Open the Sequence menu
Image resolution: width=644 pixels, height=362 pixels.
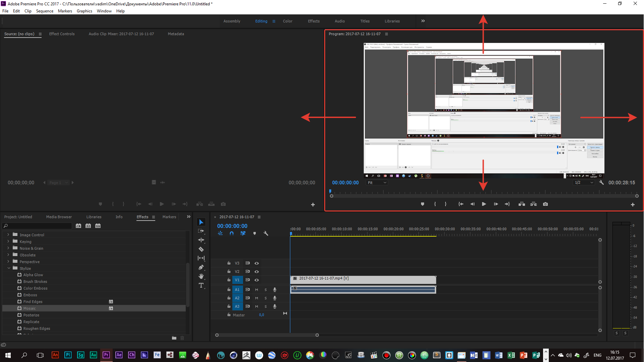[x=45, y=11]
